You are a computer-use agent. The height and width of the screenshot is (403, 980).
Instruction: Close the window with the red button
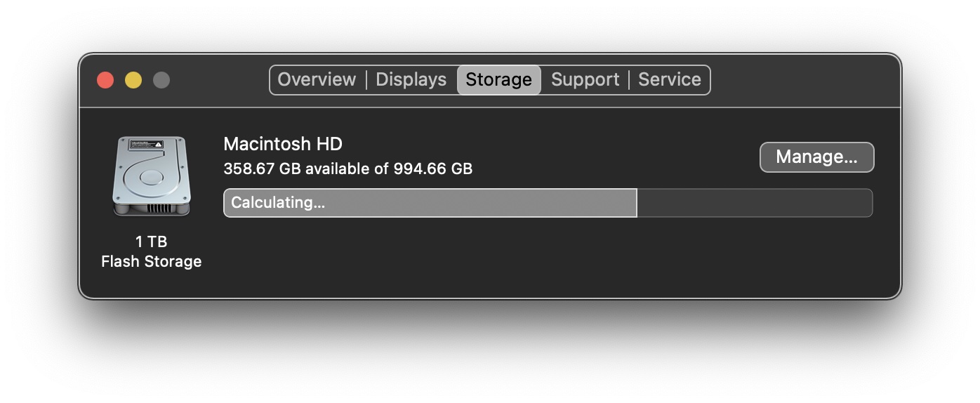(x=105, y=80)
